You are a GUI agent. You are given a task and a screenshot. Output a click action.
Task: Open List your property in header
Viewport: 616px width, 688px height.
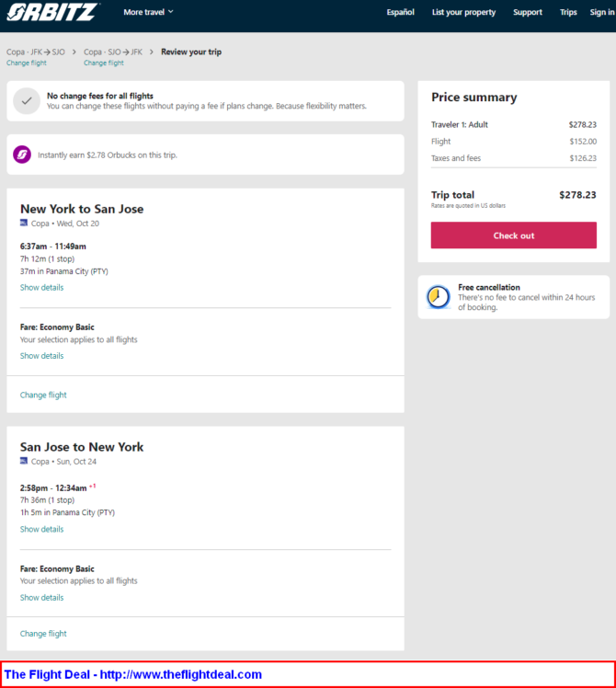(x=463, y=12)
